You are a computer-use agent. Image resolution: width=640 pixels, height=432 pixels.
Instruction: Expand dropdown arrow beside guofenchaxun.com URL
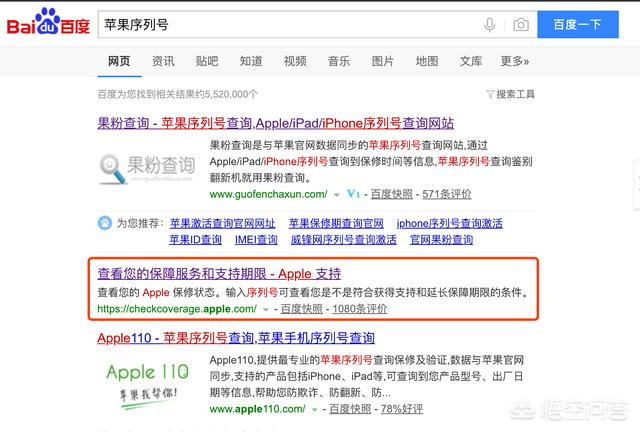(x=336, y=195)
